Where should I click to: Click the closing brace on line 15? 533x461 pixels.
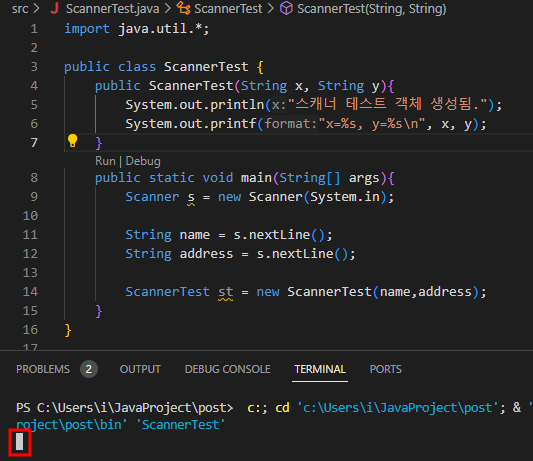tap(99, 311)
